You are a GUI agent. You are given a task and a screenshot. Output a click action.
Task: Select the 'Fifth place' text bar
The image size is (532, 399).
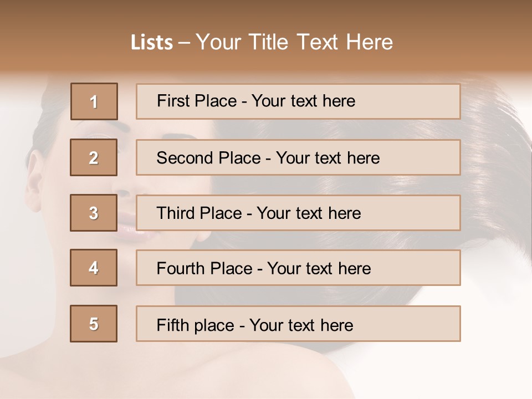[x=298, y=324]
